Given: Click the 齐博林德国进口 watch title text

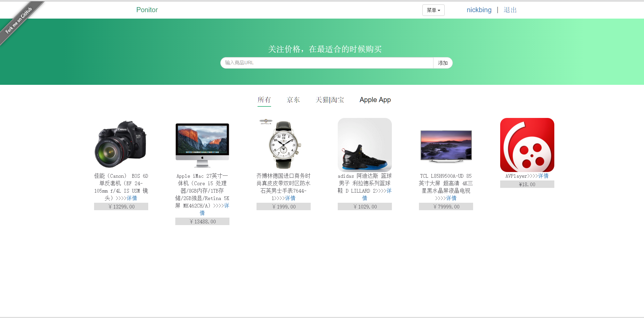Looking at the screenshot, I should point(284,187).
